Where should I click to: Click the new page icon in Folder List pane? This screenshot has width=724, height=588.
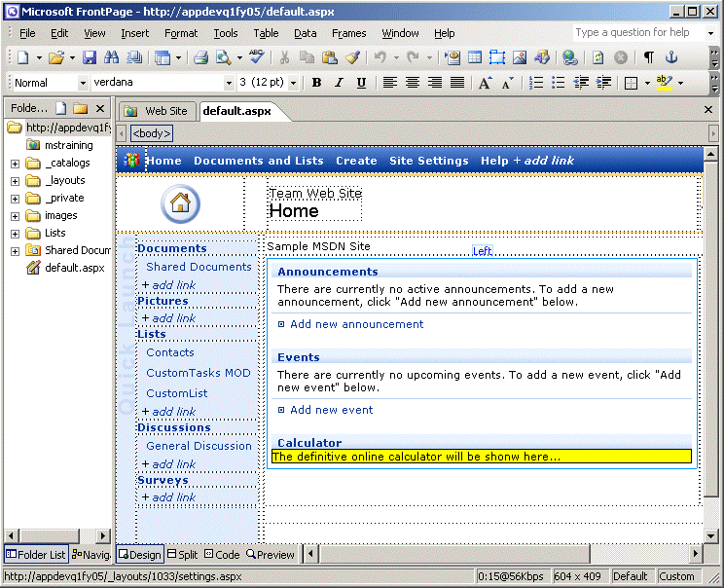click(60, 109)
